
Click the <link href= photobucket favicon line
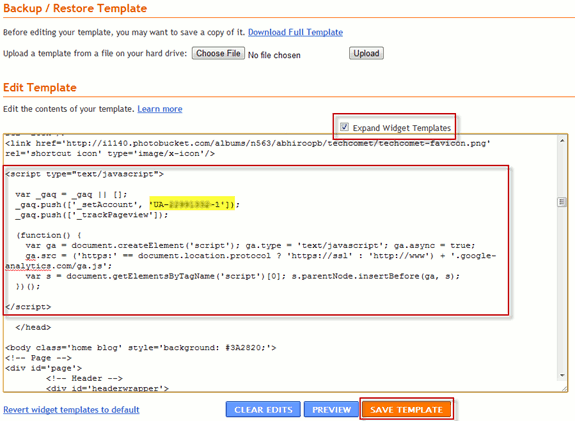pos(248,143)
